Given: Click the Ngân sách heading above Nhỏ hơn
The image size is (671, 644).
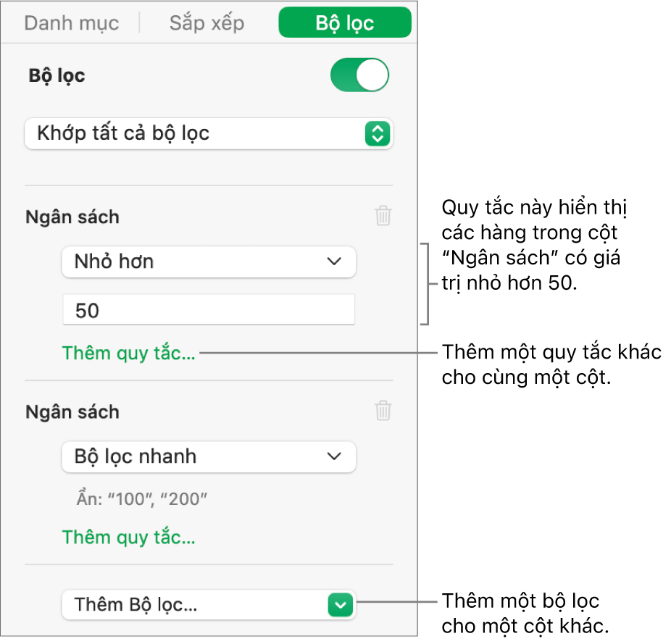Looking at the screenshot, I should [72, 217].
